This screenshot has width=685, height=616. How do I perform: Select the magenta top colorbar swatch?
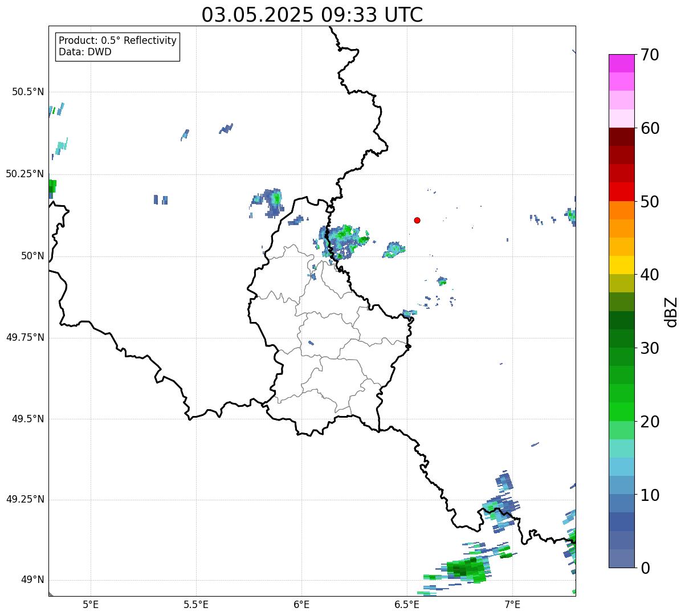click(x=621, y=63)
